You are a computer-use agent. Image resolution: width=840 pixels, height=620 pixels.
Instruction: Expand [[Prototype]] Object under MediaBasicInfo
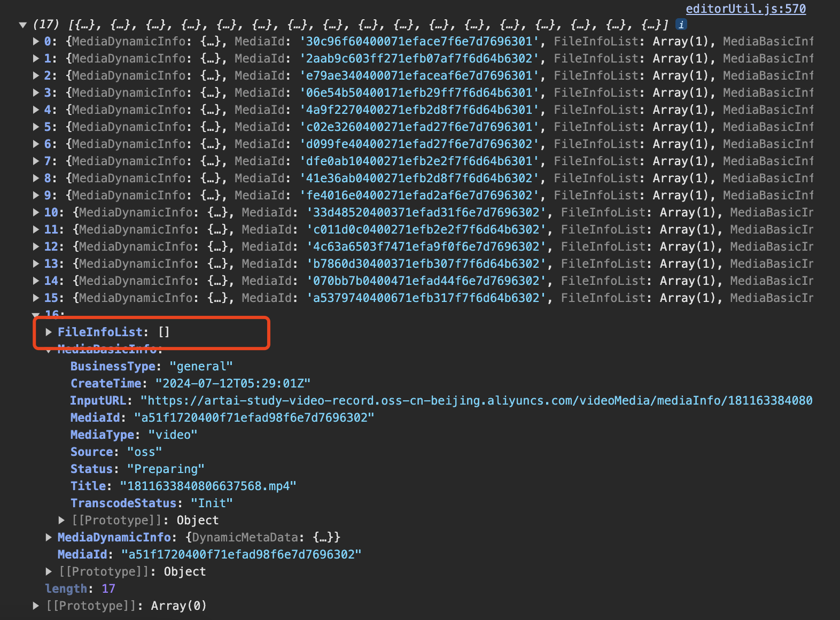pos(61,520)
